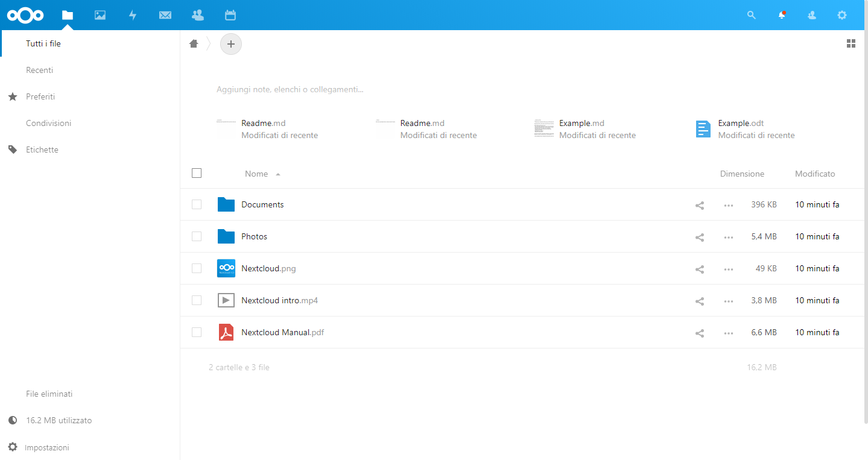Create new file with the plus button
The image size is (868, 460).
click(x=230, y=43)
